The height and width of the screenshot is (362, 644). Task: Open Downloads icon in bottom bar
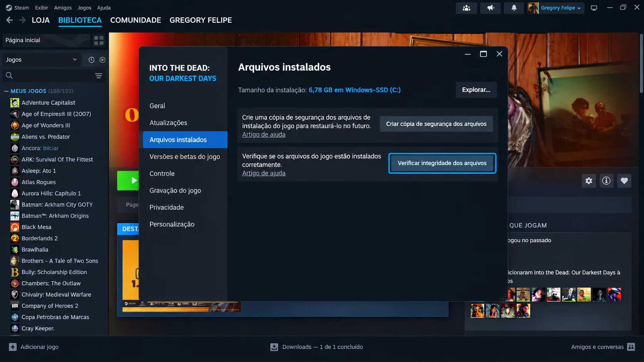click(x=274, y=347)
